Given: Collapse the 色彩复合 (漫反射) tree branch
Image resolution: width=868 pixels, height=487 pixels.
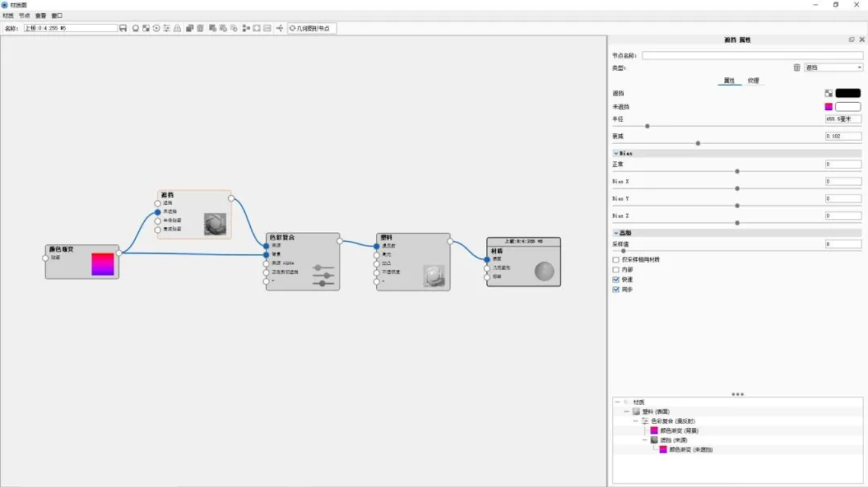Looking at the screenshot, I should point(635,421).
